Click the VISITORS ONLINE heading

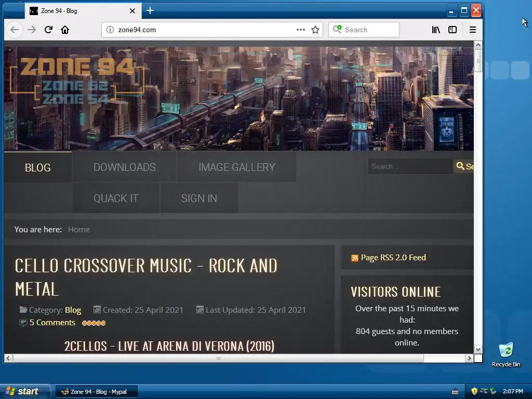(395, 292)
